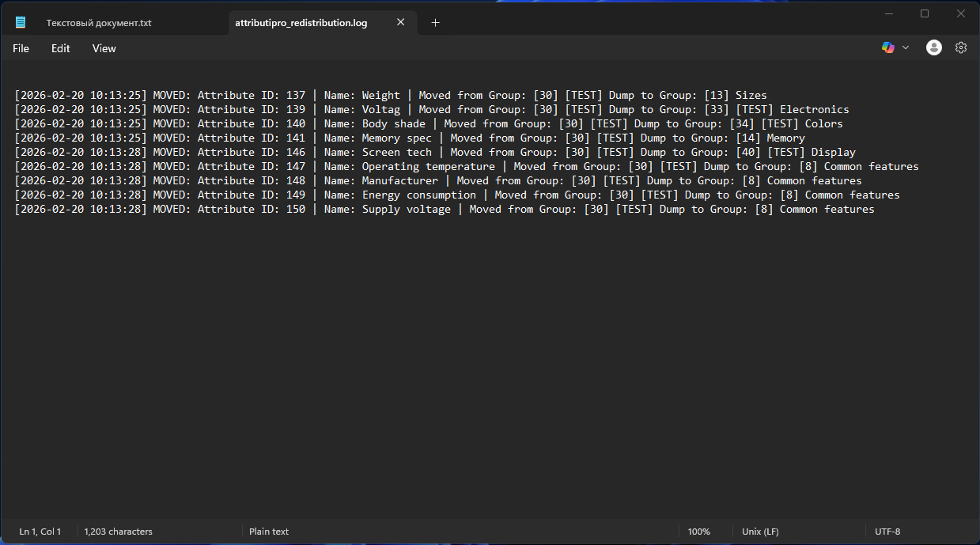Open the File menu
Screen dimensions: 980x545
click(x=21, y=48)
